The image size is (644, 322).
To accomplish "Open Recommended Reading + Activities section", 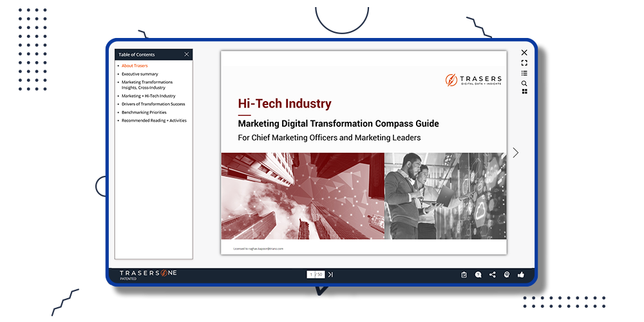I will [154, 120].
